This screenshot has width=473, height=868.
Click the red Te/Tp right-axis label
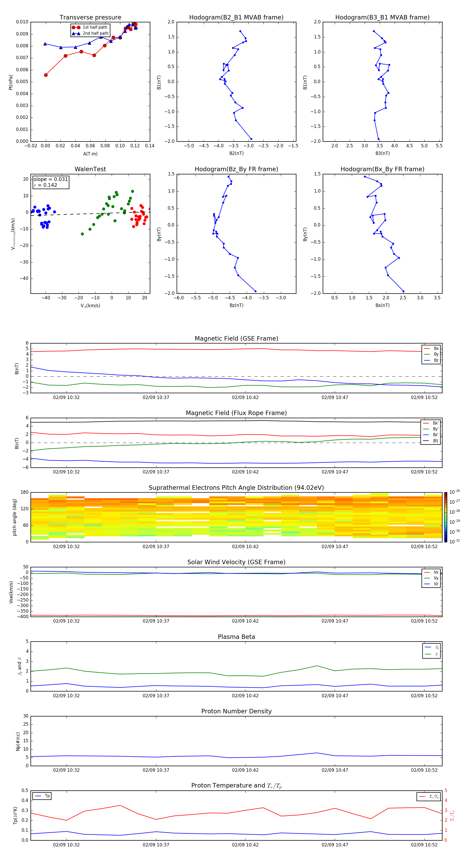pos(453,815)
